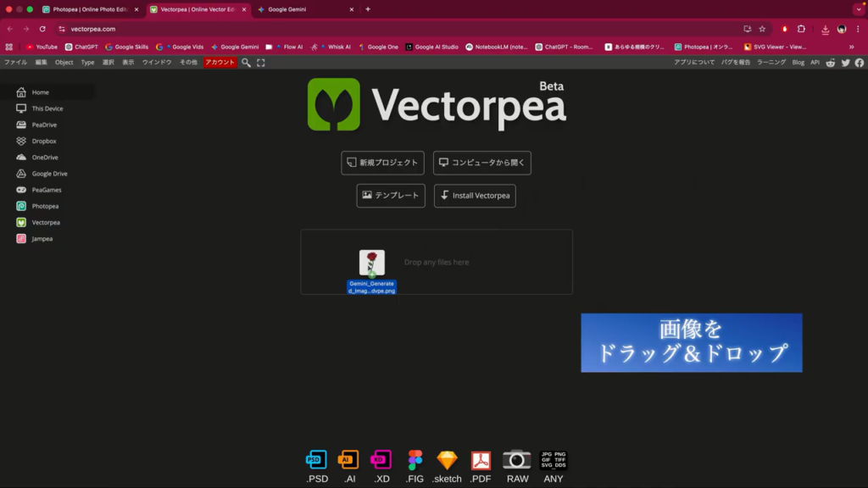868x488 pixels.
Task: Click the .PSD file format icon
Action: [316, 460]
